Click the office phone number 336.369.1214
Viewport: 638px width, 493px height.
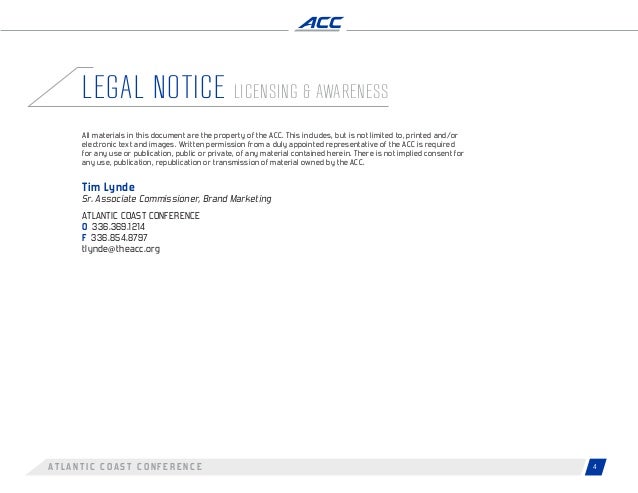pyautogui.click(x=118, y=227)
